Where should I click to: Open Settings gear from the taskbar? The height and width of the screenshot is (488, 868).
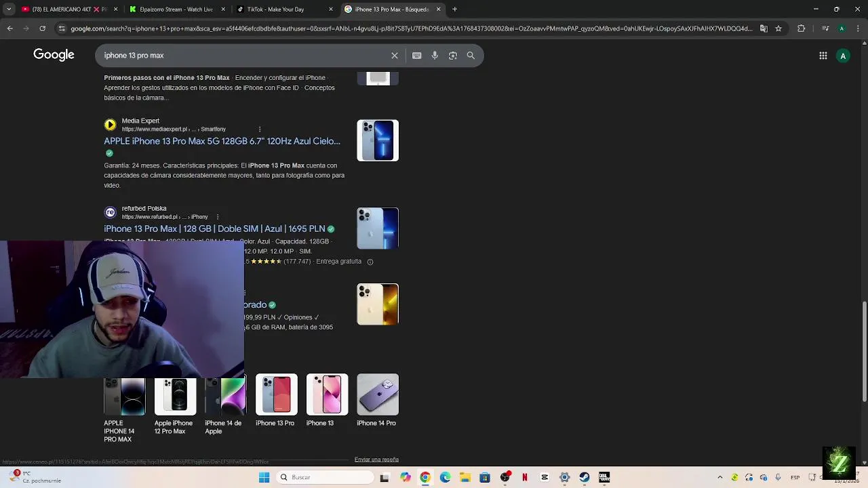coord(564,477)
